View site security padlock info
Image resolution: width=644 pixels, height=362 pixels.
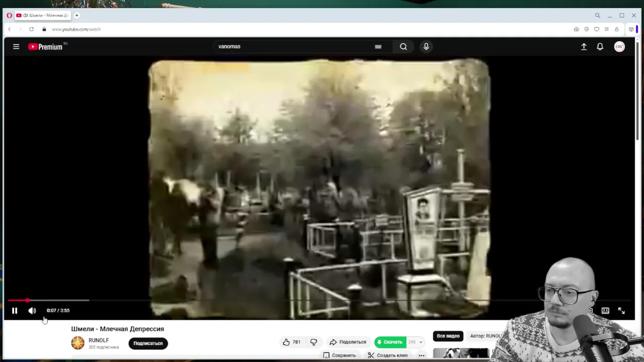click(x=44, y=29)
